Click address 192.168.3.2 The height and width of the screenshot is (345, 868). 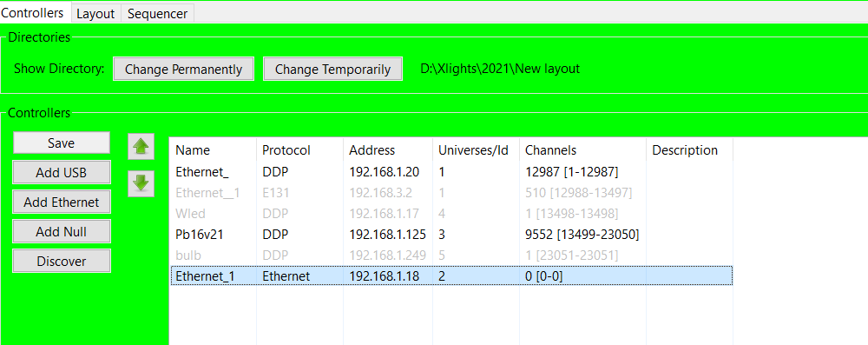click(x=381, y=193)
